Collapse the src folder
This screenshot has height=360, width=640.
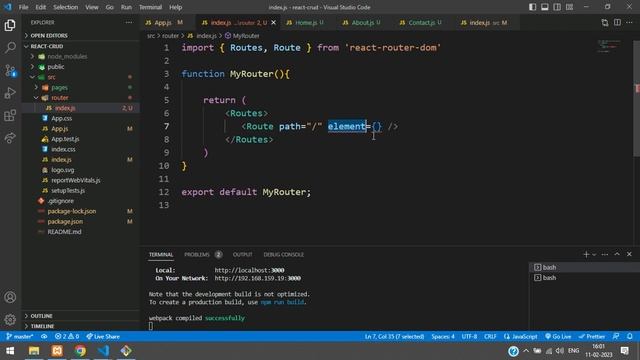pyautogui.click(x=81, y=77)
